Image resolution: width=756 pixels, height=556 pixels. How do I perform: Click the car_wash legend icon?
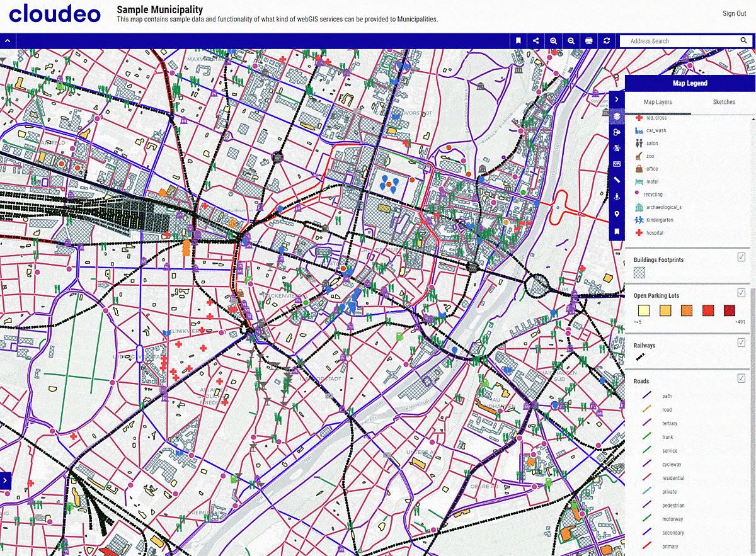tap(639, 130)
